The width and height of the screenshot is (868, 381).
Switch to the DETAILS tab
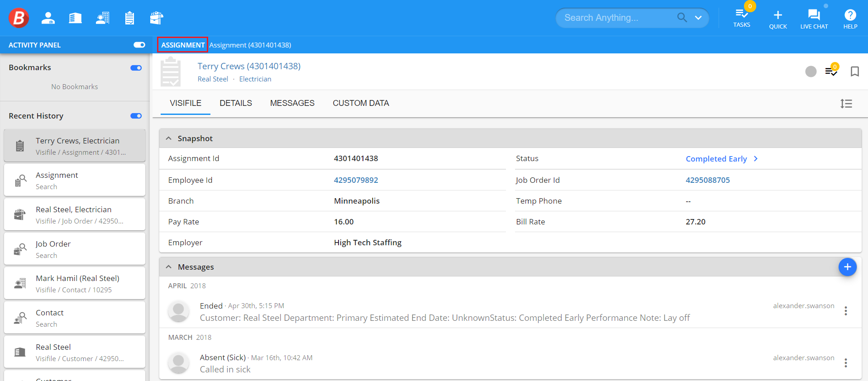(236, 103)
